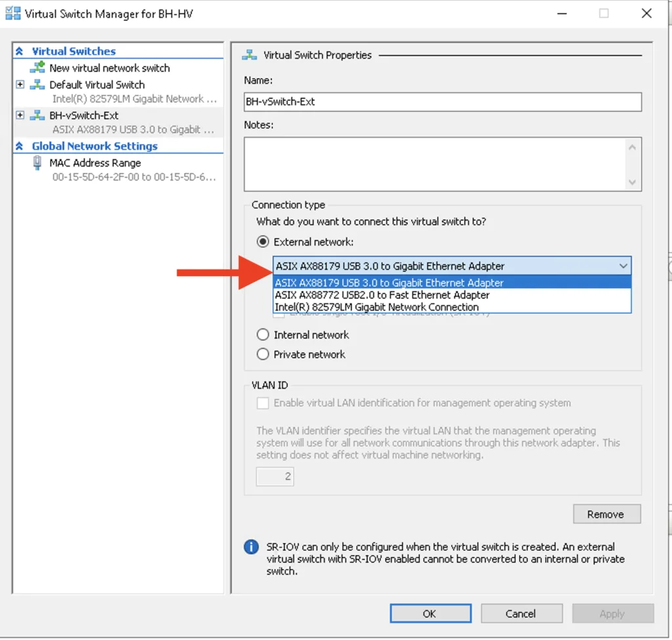Screen dimensions: 672x640
Task: Click the Virtual Switch Properties header icon
Action: pos(249,55)
